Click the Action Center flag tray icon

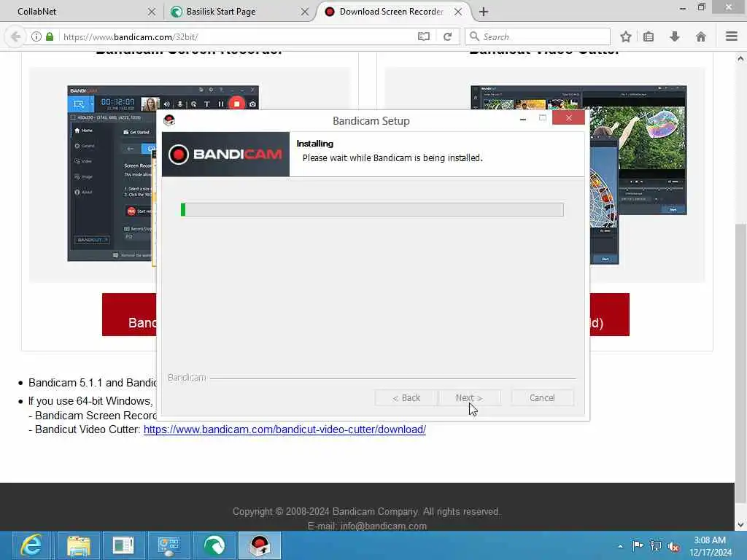(x=638, y=546)
